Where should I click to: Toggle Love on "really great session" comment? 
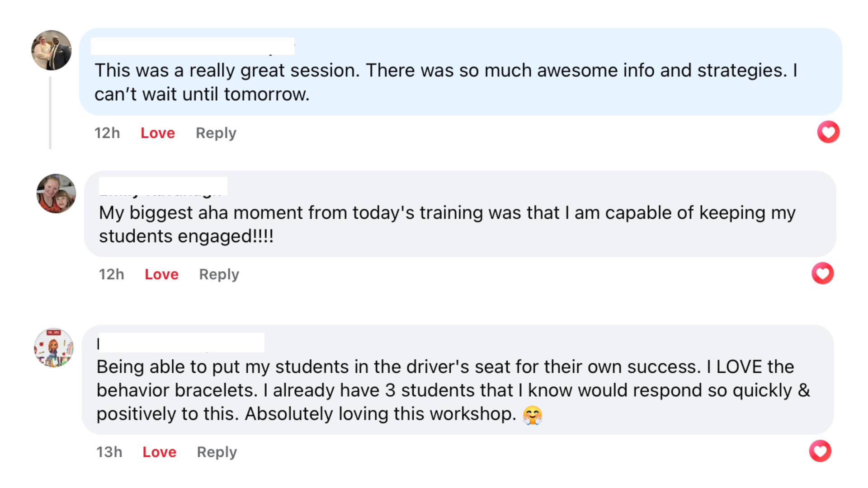[x=157, y=133]
